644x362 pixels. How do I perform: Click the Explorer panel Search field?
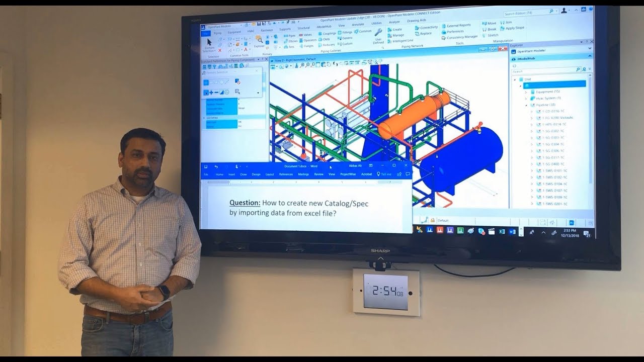547,71
